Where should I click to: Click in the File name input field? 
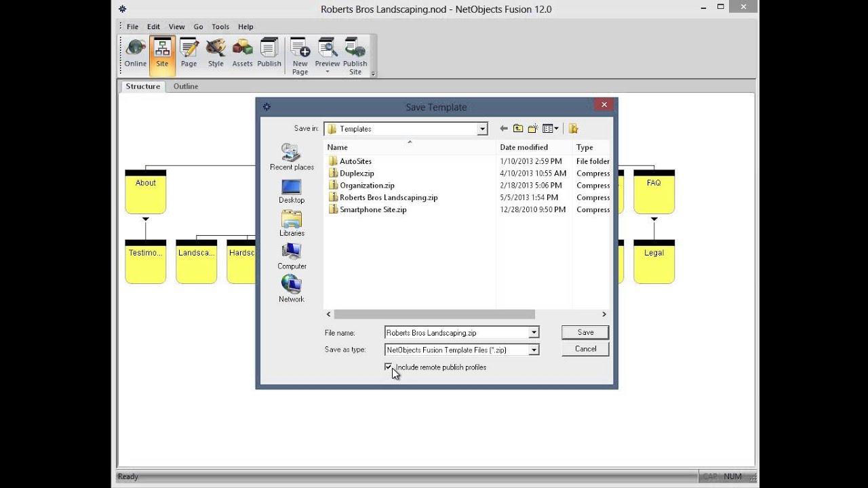coord(456,333)
